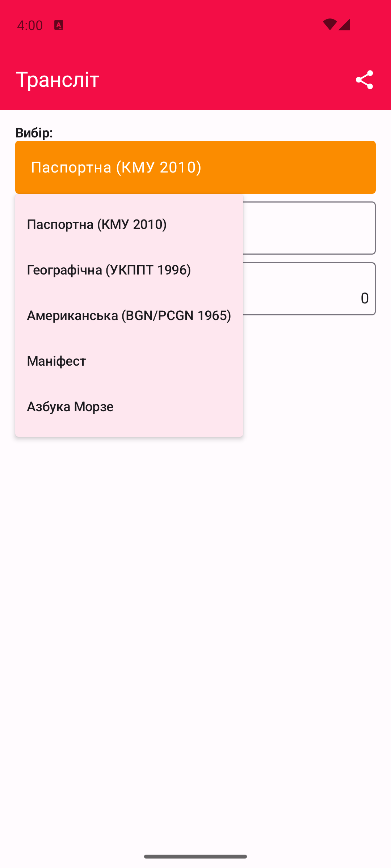This screenshot has height=868, width=391.
Task: Select Паспортна (КМУ 2010) from the list
Action: [x=97, y=224]
